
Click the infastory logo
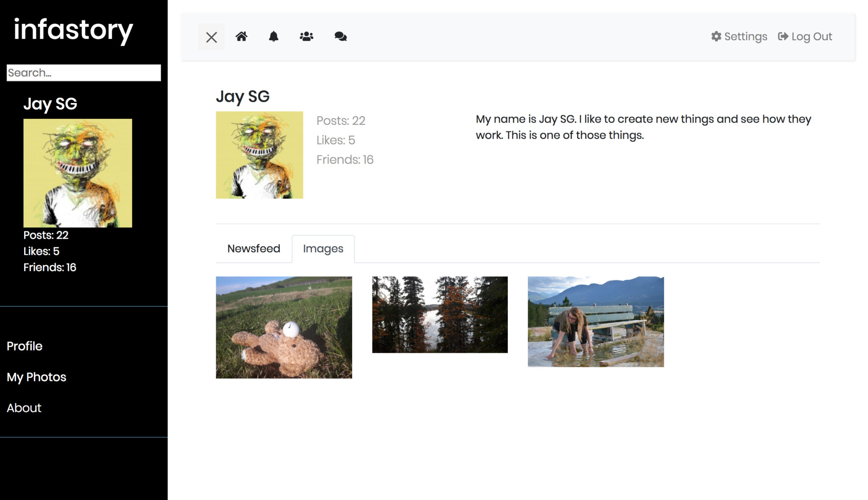point(73,31)
